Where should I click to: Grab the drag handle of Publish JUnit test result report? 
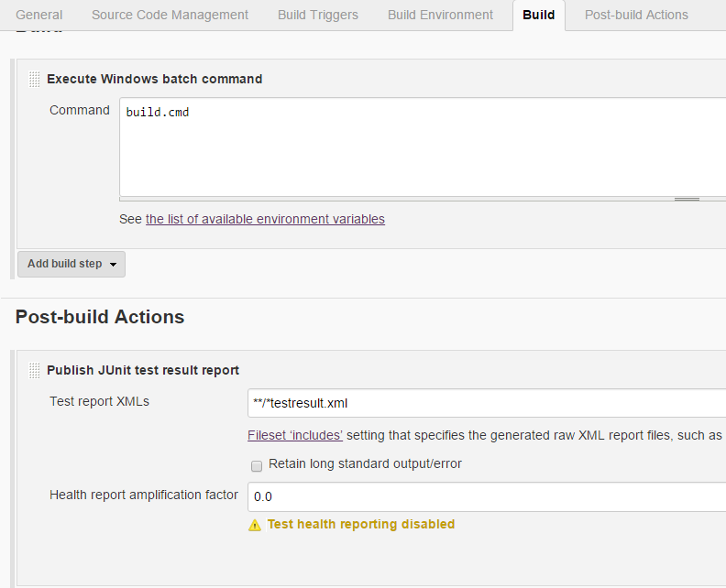point(34,371)
